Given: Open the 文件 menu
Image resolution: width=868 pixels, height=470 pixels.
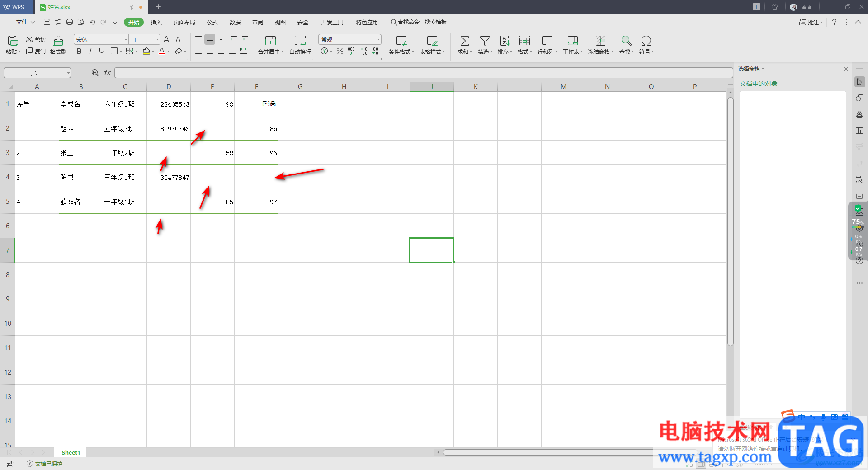Looking at the screenshot, I should tap(21, 22).
